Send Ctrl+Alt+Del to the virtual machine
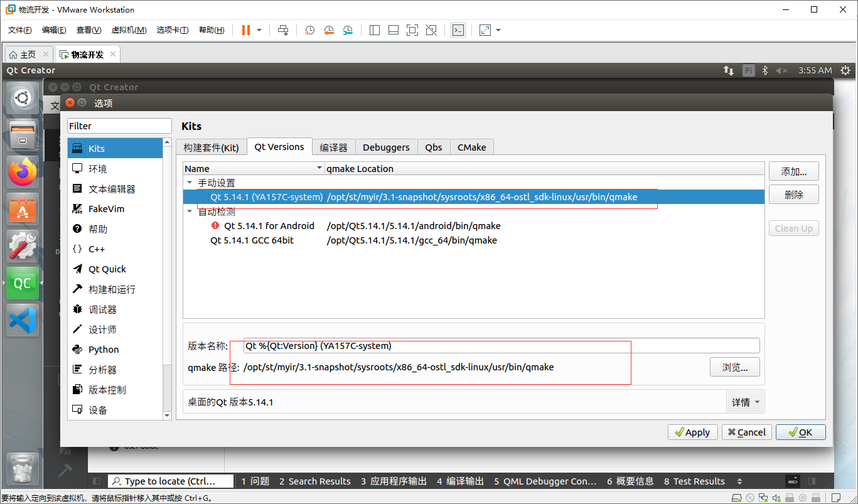Viewport: 858px width, 504px height. click(283, 30)
